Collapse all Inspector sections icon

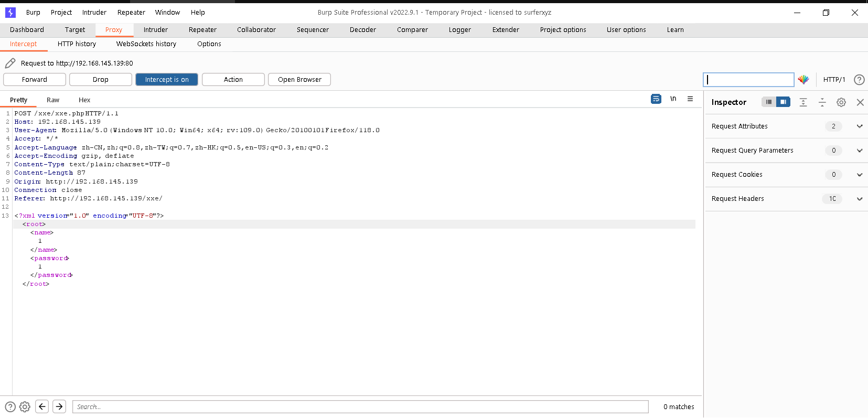click(x=822, y=102)
